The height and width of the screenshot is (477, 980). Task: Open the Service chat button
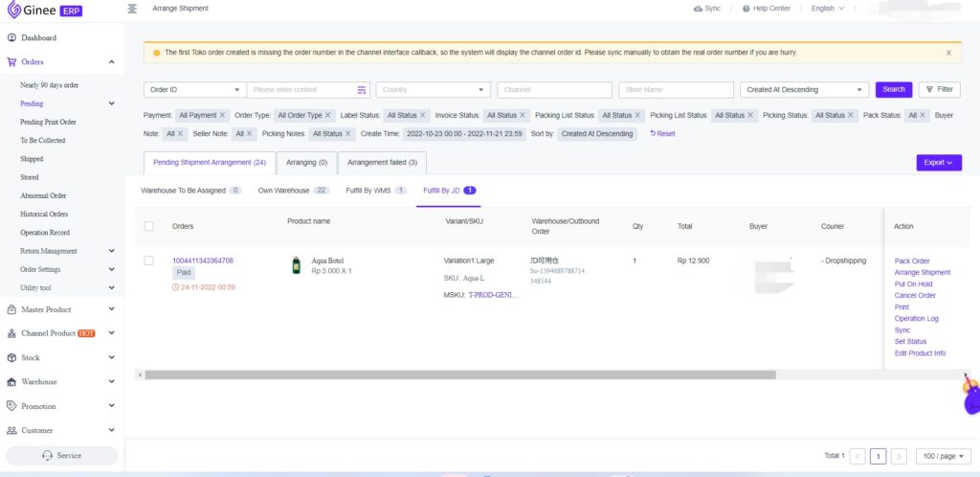coord(62,456)
